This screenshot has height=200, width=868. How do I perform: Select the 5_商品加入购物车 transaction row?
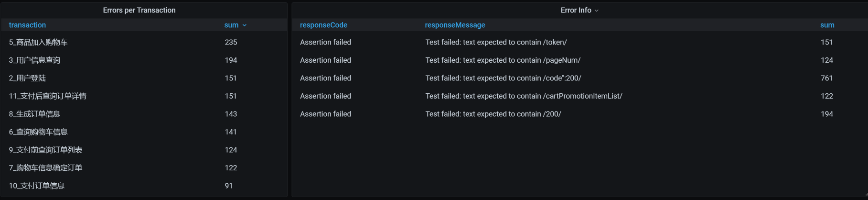[x=38, y=42]
